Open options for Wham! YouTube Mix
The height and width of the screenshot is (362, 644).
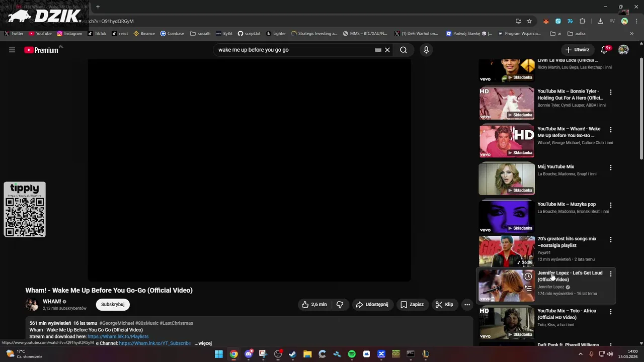click(x=611, y=130)
